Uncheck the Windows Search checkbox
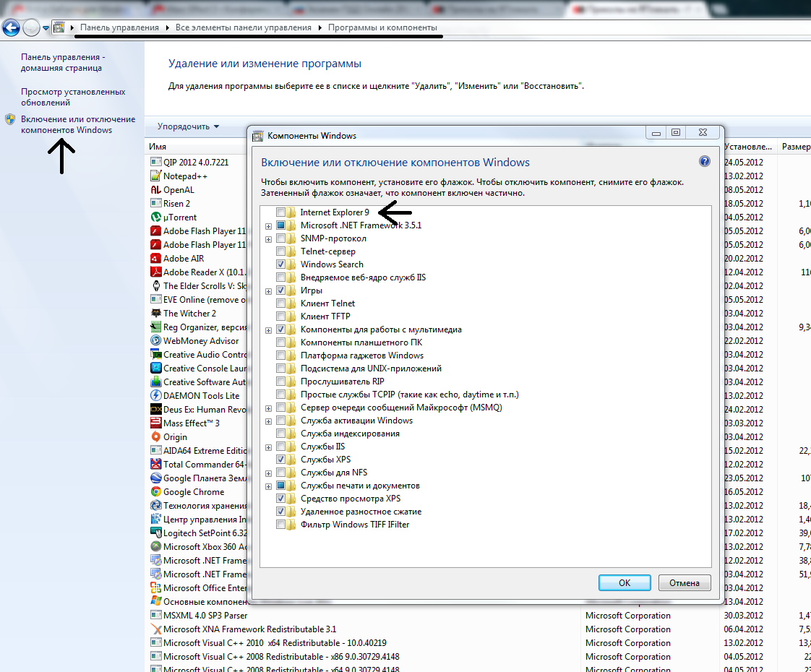The width and height of the screenshot is (811, 672). coord(280,264)
